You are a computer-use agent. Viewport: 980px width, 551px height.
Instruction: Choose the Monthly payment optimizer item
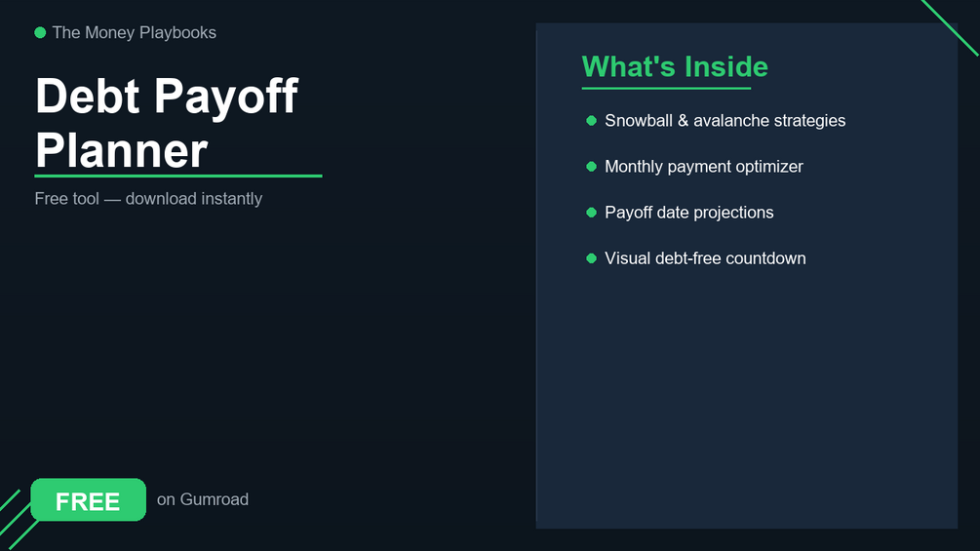[x=703, y=167]
